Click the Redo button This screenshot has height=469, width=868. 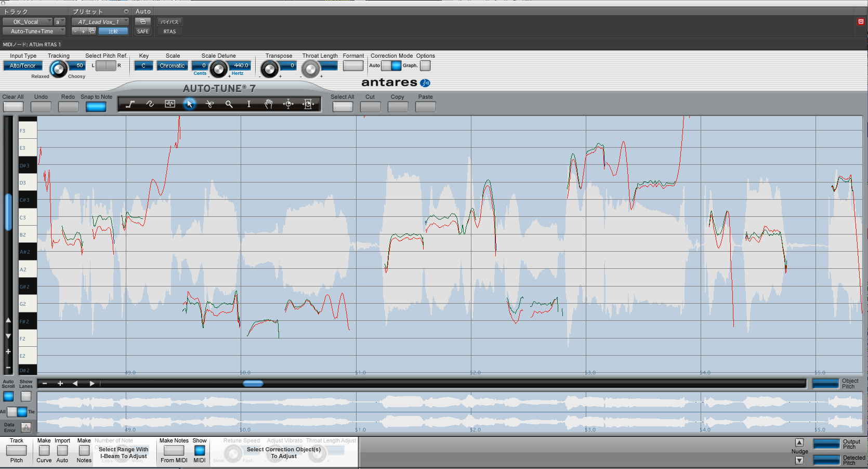pyautogui.click(x=68, y=107)
